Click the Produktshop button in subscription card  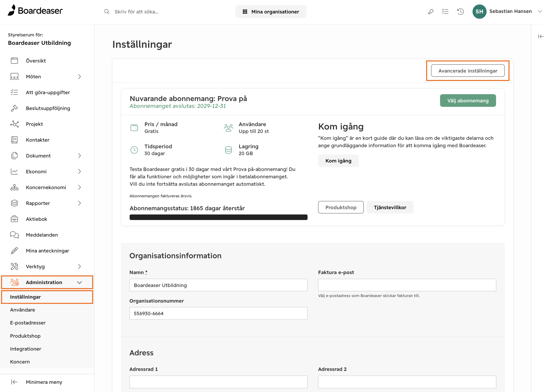pyautogui.click(x=341, y=207)
